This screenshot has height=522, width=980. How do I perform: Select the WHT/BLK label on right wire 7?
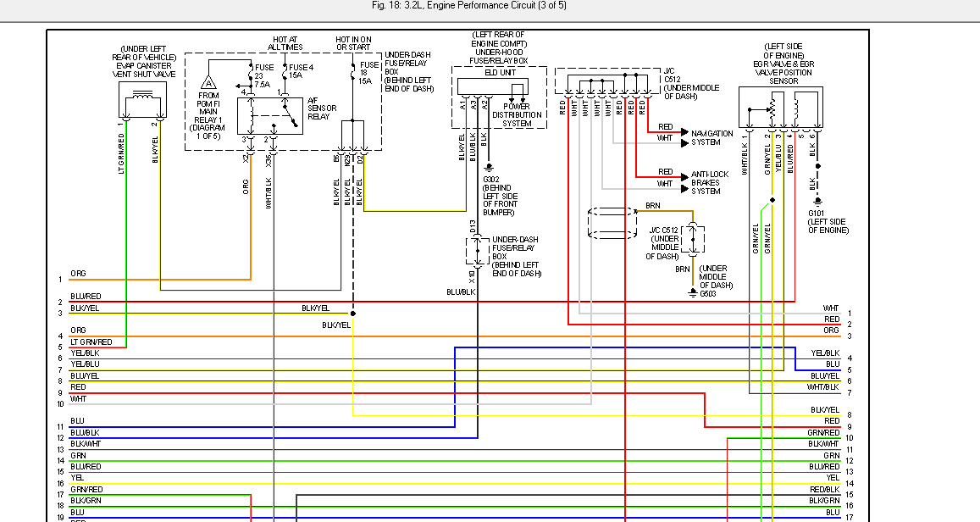[x=822, y=387]
